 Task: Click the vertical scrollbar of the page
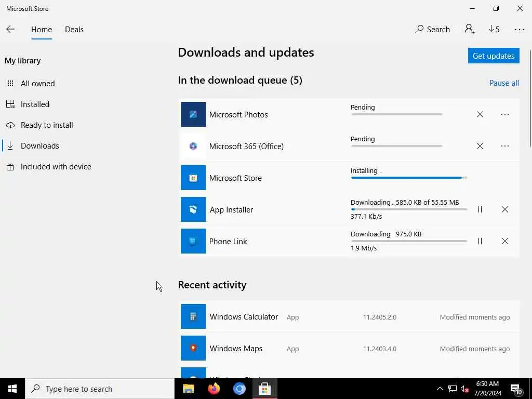tap(529, 98)
